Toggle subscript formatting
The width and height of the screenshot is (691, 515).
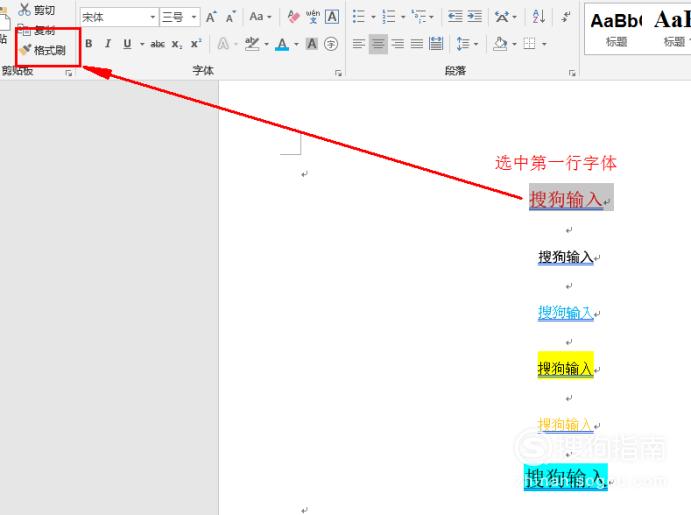[x=177, y=44]
